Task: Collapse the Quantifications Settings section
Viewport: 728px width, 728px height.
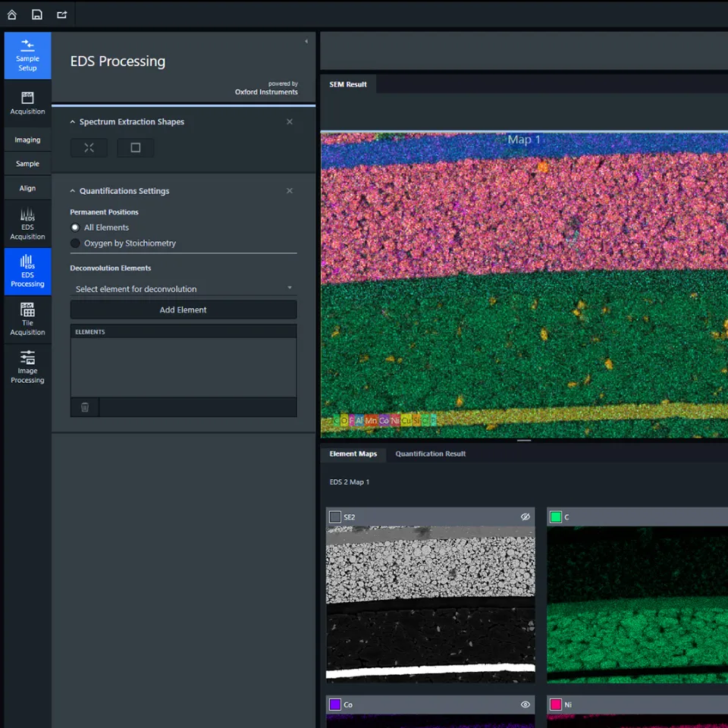Action: (x=74, y=191)
